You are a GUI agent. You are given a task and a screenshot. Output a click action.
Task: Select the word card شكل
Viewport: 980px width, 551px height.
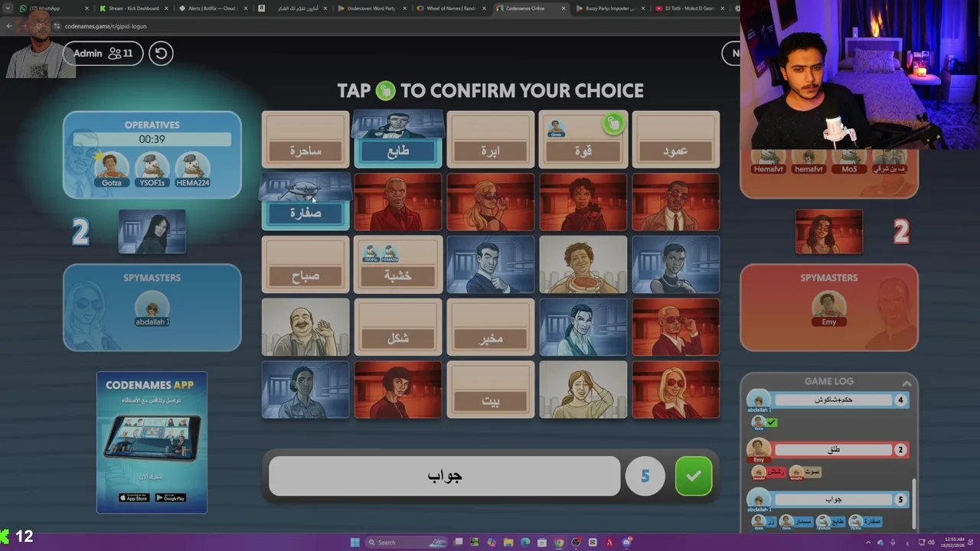tap(398, 328)
